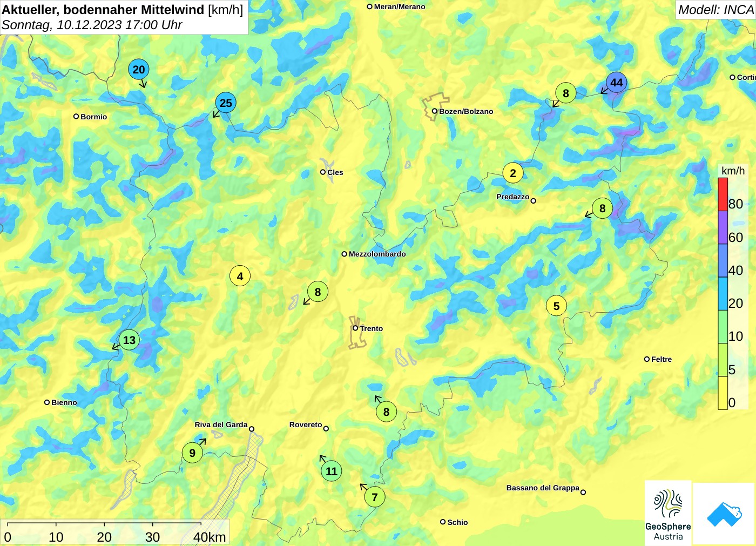The height and width of the screenshot is (546, 756).
Task: Click the 'Bassano del Grappa' city label
Action: (x=543, y=488)
